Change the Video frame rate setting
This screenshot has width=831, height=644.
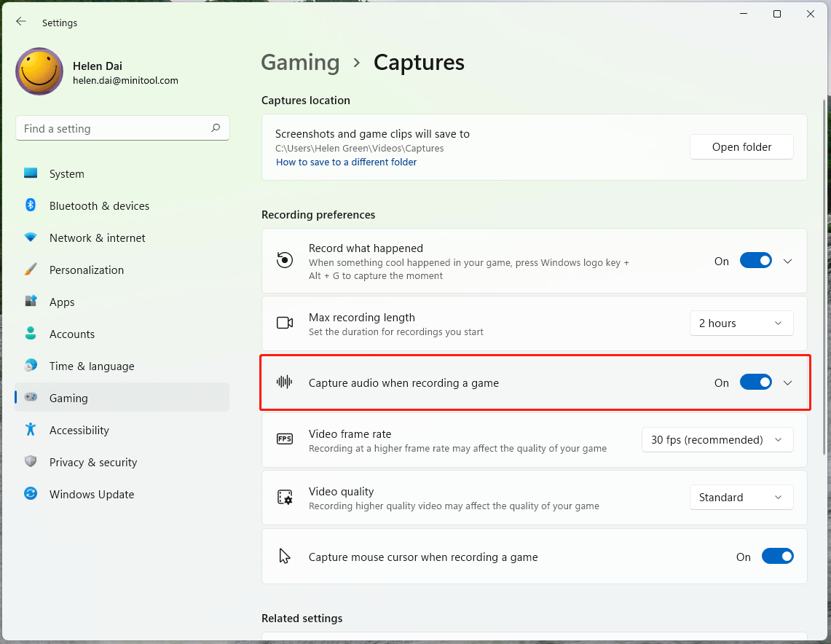coord(717,439)
